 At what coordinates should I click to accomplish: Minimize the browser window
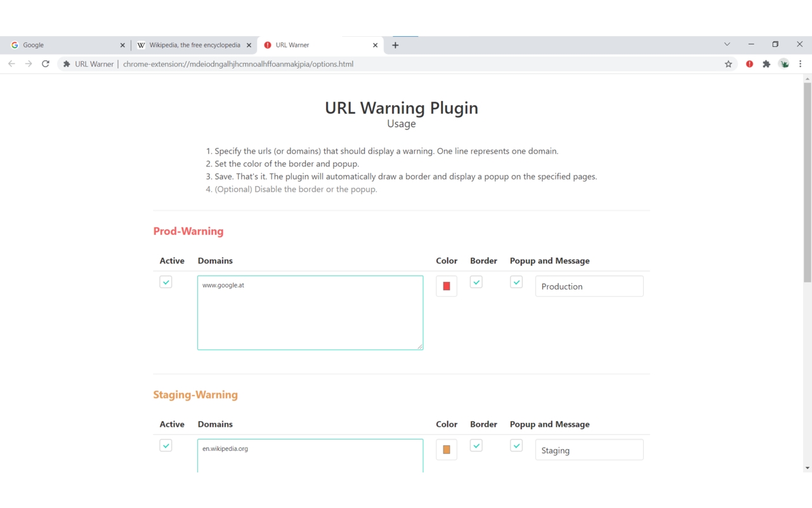click(x=751, y=44)
